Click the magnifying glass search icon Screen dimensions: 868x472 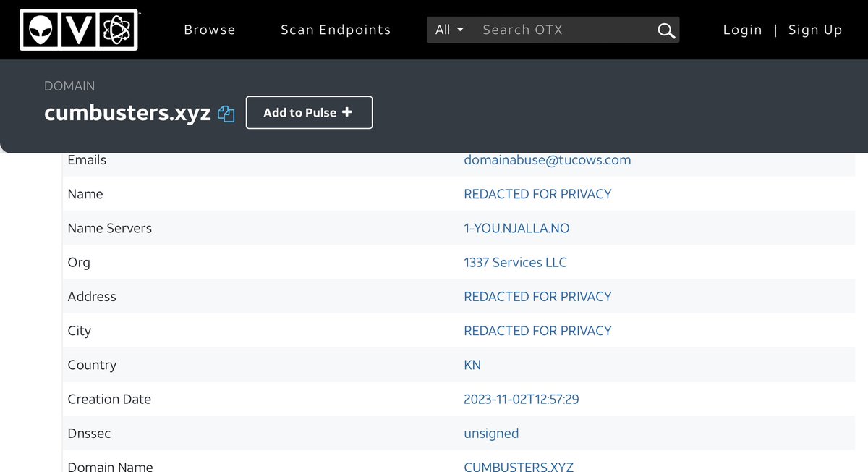665,30
